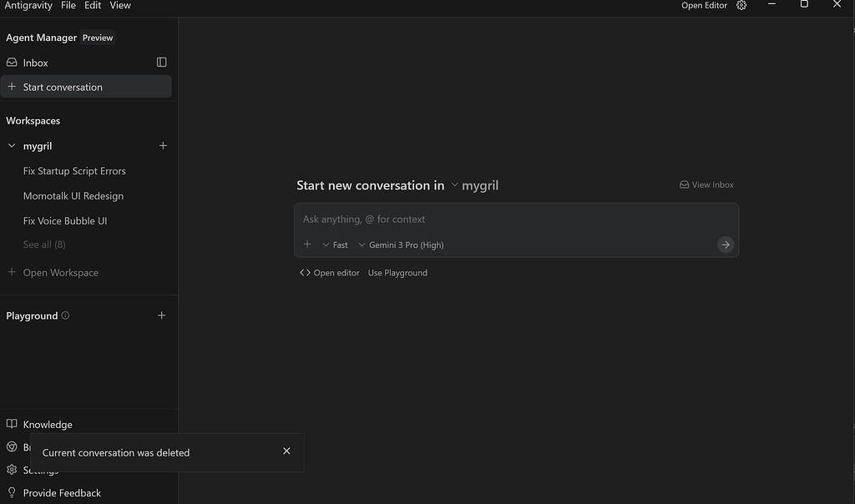Viewport: 855px width, 504px height.
Task: Open Fix Startup Script Errors conversation
Action: tap(74, 171)
